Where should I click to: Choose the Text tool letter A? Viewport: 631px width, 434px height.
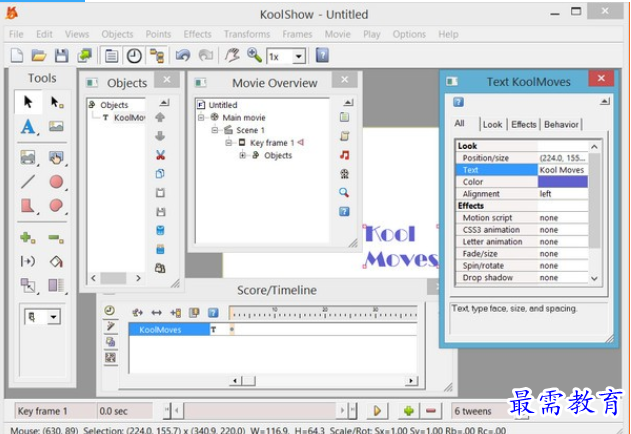[x=28, y=127]
